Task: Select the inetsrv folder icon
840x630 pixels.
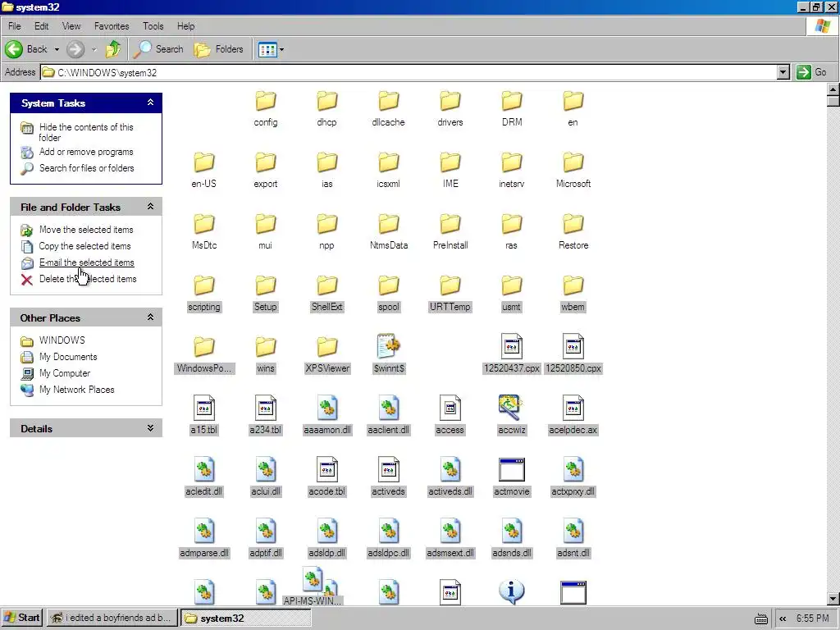Action: tap(512, 162)
